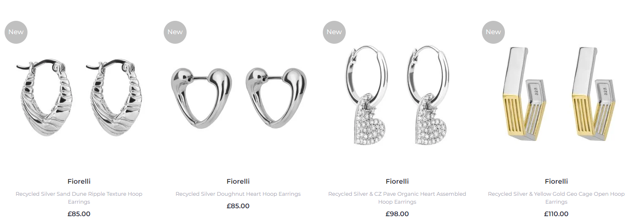The height and width of the screenshot is (222, 644).
Task: Open Recycled Silver & CZ Pave Organic Heart title
Action: pos(397,198)
